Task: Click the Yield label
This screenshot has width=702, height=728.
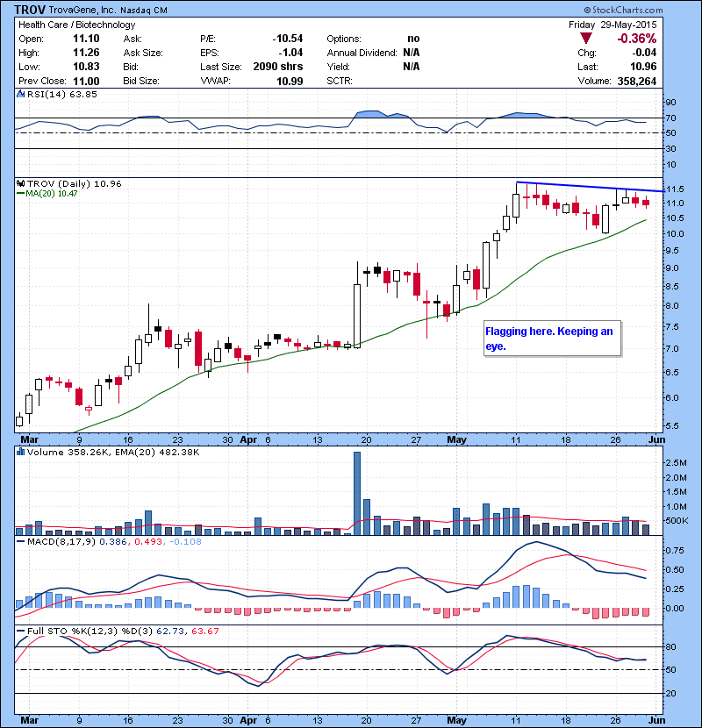Action: click(338, 67)
